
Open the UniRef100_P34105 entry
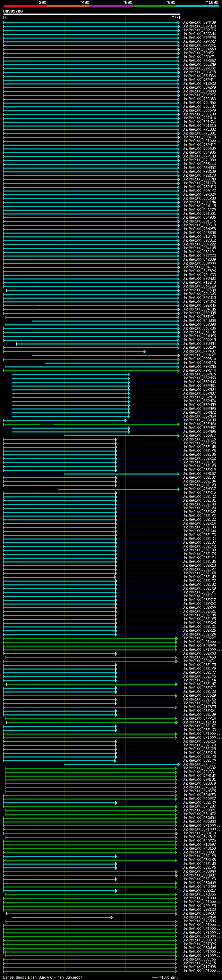click(x=199, y=248)
